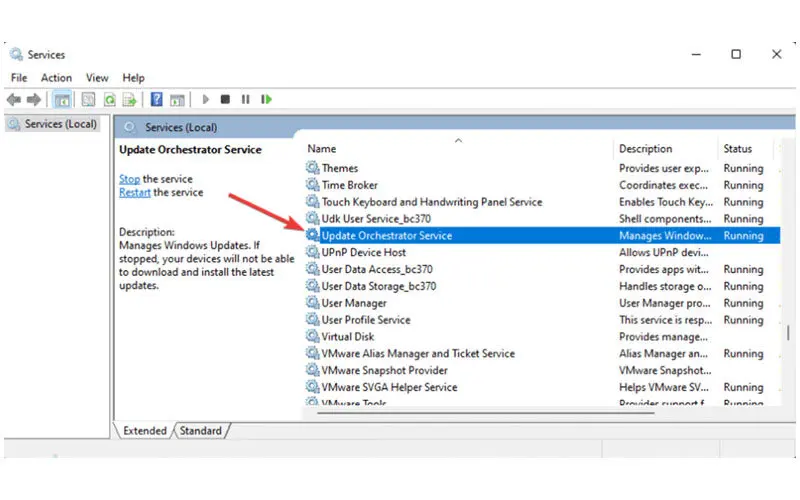Click the vertical scrollbar thumb of the list
This screenshot has height=500, width=800.
click(788, 333)
